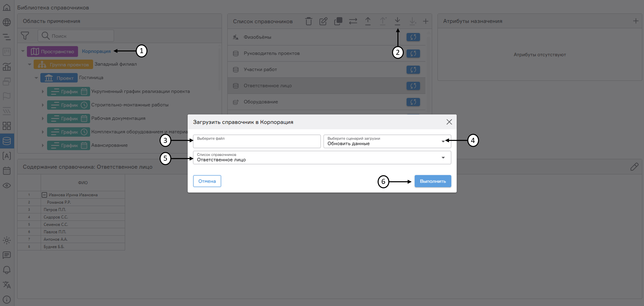This screenshot has height=306, width=644.
Task: Click the download arrow icon in reference toolbar
Action: (x=397, y=21)
